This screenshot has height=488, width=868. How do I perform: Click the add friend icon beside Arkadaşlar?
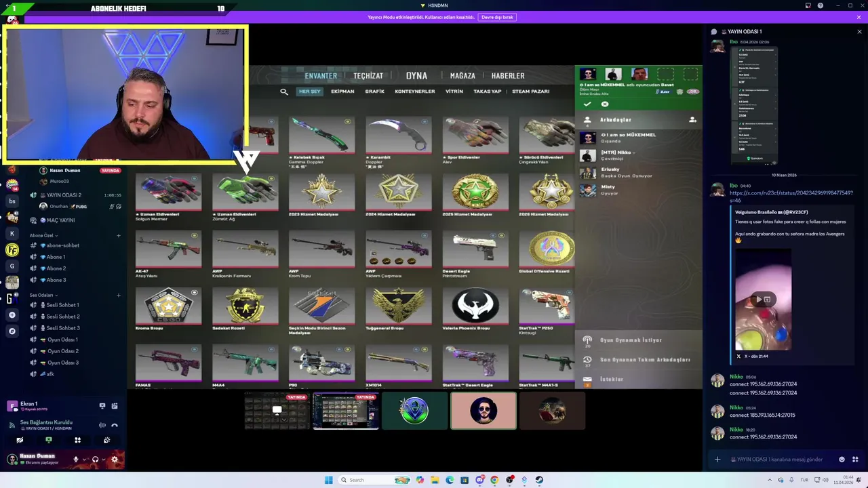(692, 119)
